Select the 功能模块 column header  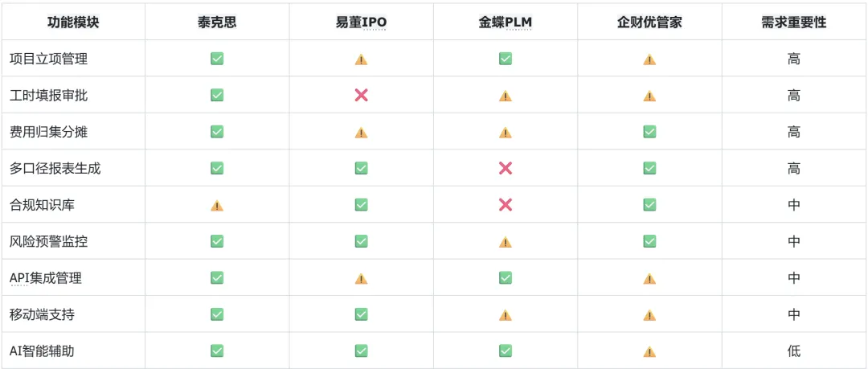[x=73, y=23]
